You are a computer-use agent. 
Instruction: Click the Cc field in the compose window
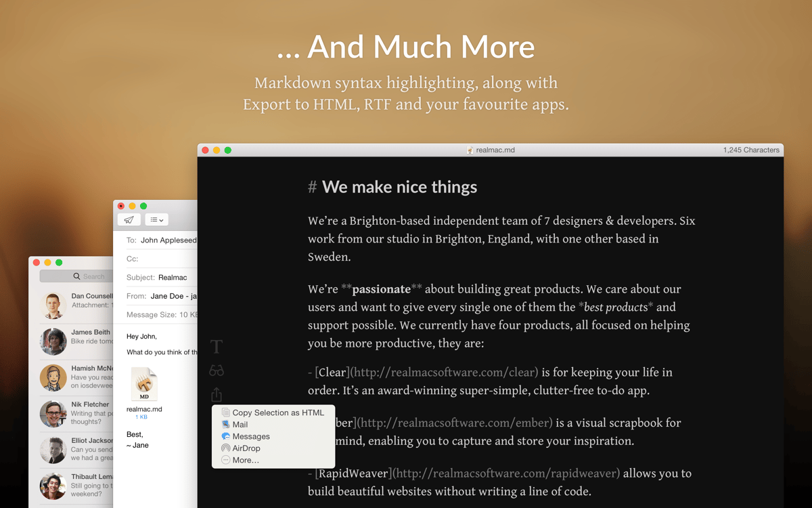(162, 258)
